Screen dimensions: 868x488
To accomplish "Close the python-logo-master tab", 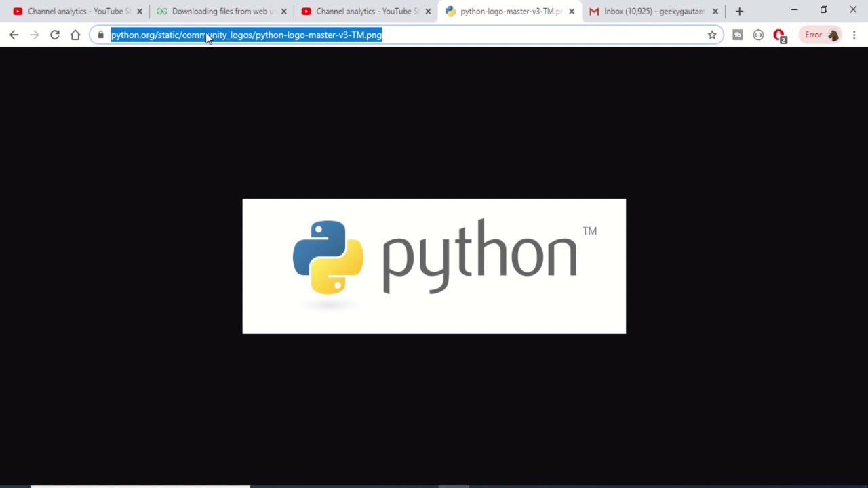I will (572, 11).
